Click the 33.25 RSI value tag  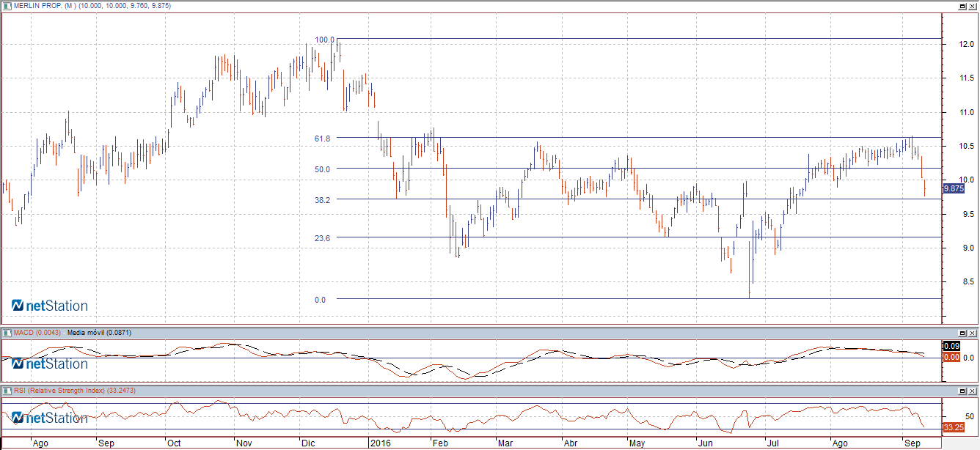[953, 427]
